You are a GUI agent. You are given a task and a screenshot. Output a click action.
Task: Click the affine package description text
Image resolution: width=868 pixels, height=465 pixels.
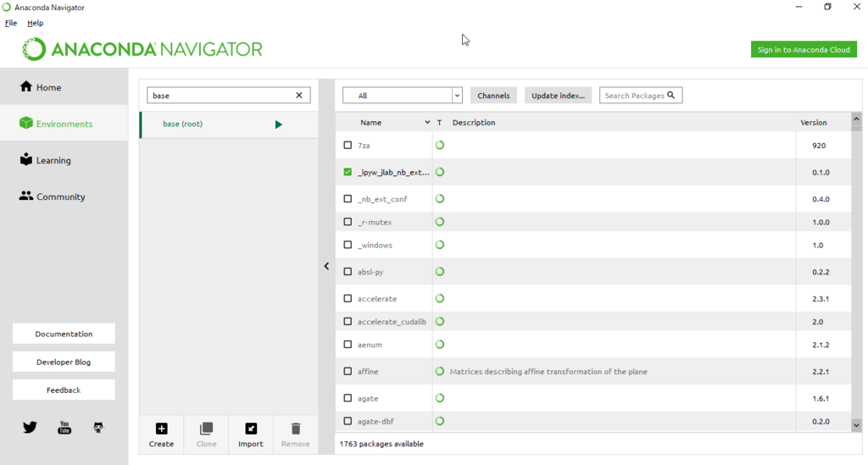click(548, 372)
